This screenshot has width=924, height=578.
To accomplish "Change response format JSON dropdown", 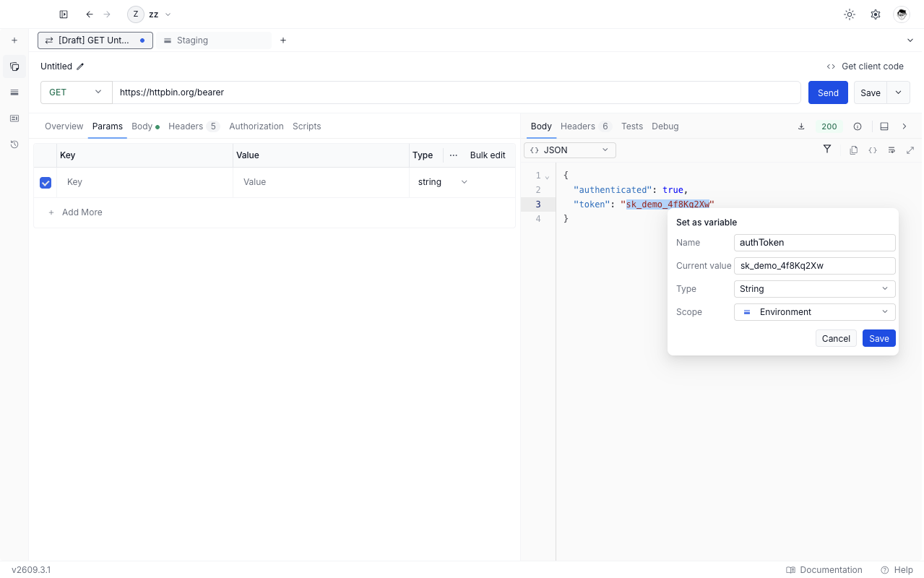I will tap(570, 150).
